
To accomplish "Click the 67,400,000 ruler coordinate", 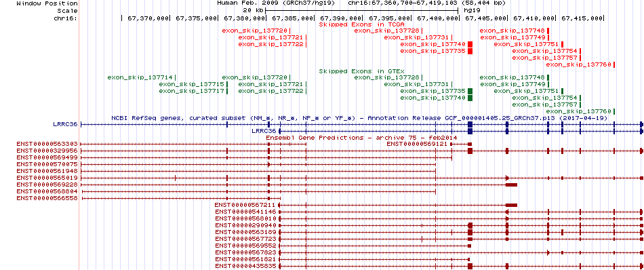I will point(437,18).
